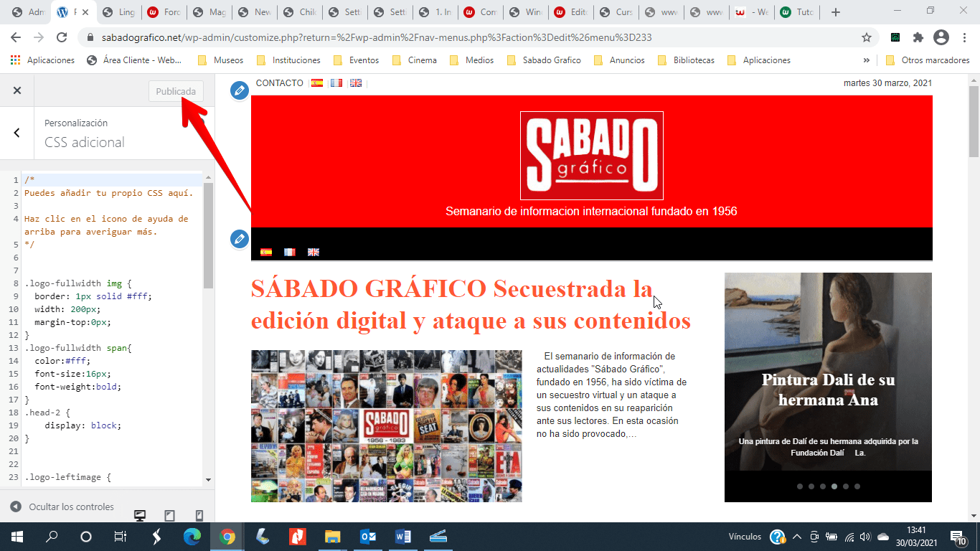The width and height of the screenshot is (980, 551).
Task: Open the Pintura Dali de su hermana Ana slide
Action: click(x=828, y=390)
